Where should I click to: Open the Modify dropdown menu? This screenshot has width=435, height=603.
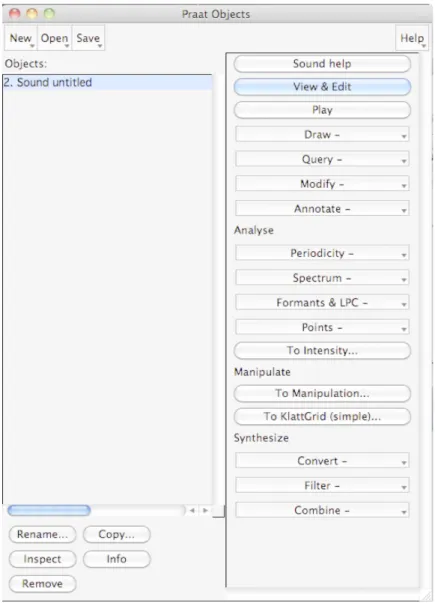pyautogui.click(x=322, y=184)
